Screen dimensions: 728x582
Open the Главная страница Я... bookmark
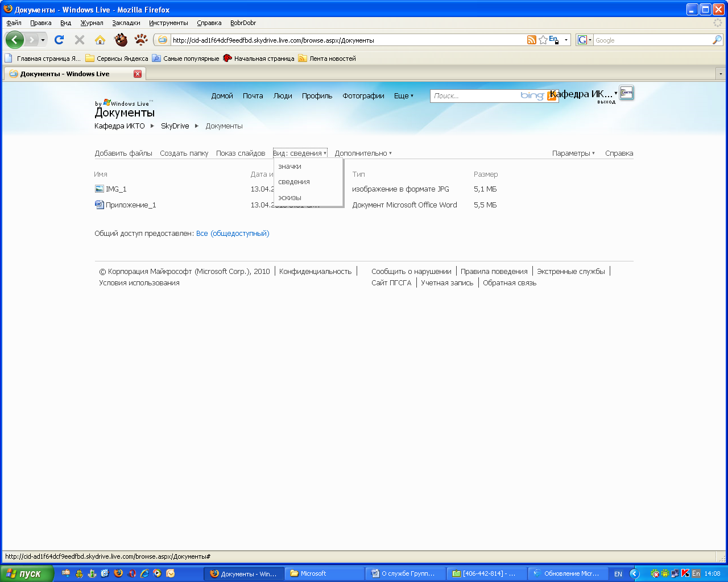pos(43,59)
